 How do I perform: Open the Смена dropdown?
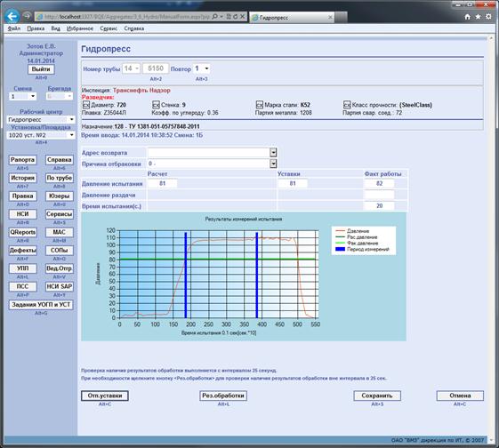click(x=23, y=96)
